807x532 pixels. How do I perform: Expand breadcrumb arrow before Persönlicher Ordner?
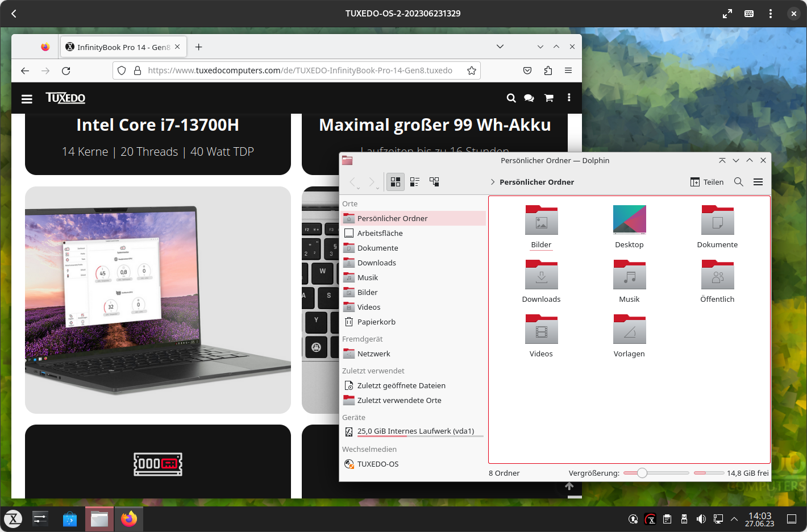point(493,182)
